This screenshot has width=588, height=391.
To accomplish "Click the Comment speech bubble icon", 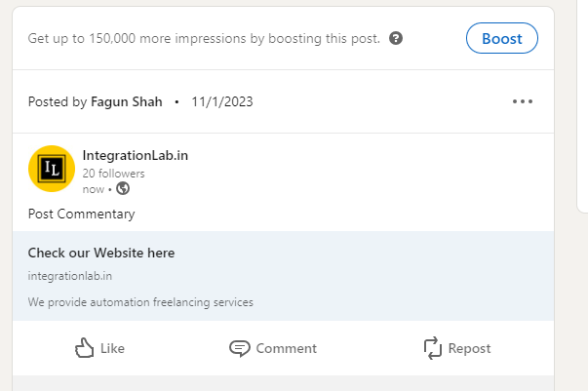I will point(240,349).
